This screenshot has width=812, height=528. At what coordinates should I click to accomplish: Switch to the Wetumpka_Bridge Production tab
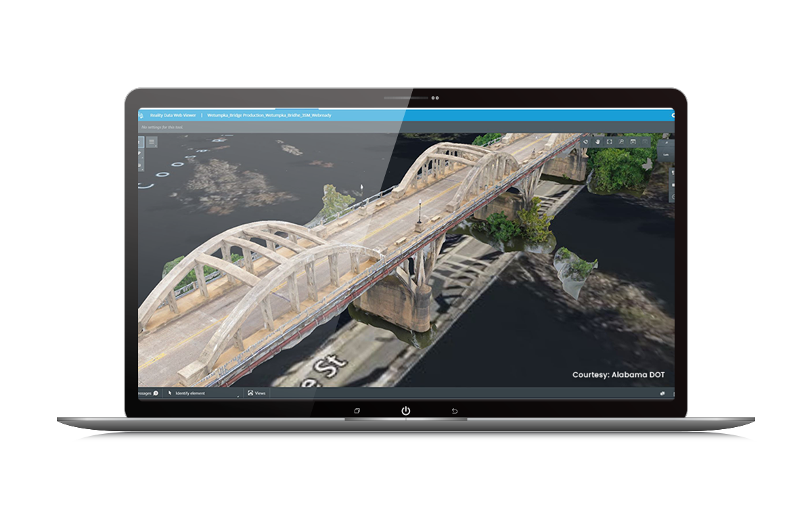(269, 115)
